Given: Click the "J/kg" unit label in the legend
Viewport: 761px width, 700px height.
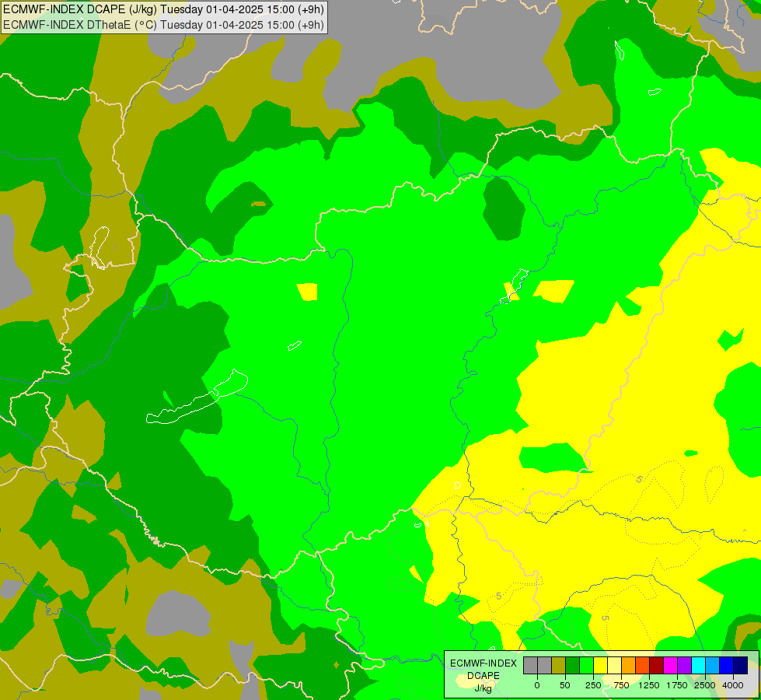Looking at the screenshot, I should [x=483, y=688].
